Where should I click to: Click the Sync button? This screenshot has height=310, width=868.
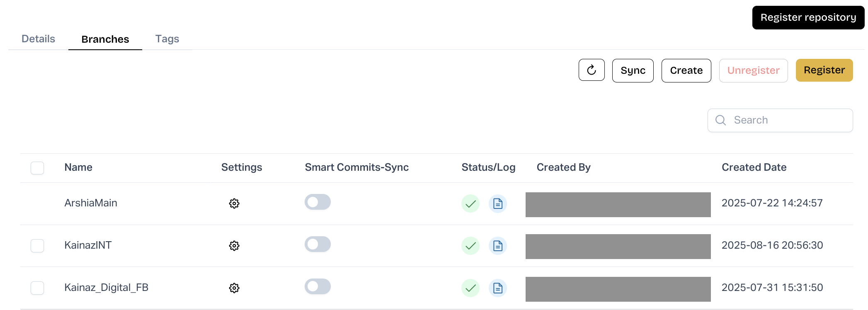tap(633, 70)
